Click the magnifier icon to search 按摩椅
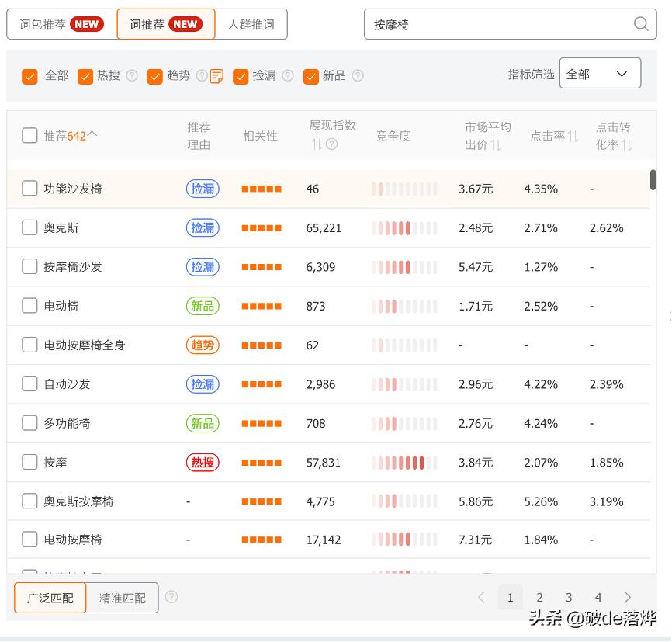The height and width of the screenshot is (642, 672). coord(641,24)
